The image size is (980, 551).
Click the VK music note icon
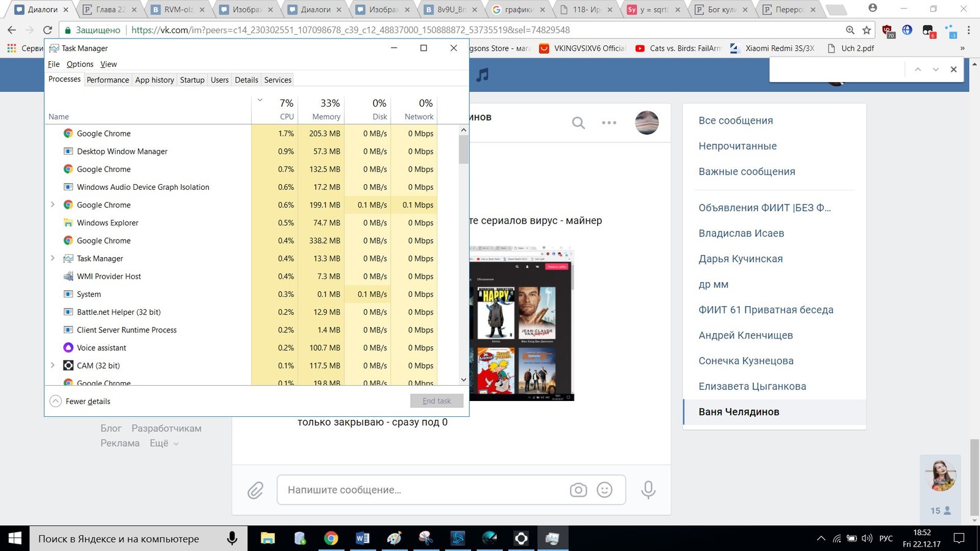pos(483,75)
